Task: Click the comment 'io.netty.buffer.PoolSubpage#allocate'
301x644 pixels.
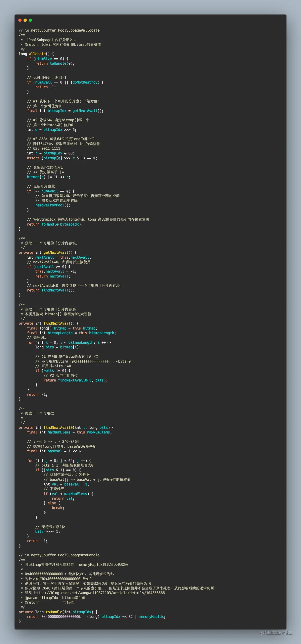Action: [x=59, y=30]
